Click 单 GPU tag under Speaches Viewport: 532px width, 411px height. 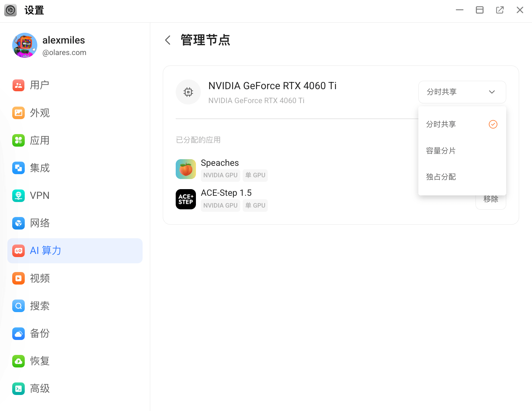click(255, 175)
